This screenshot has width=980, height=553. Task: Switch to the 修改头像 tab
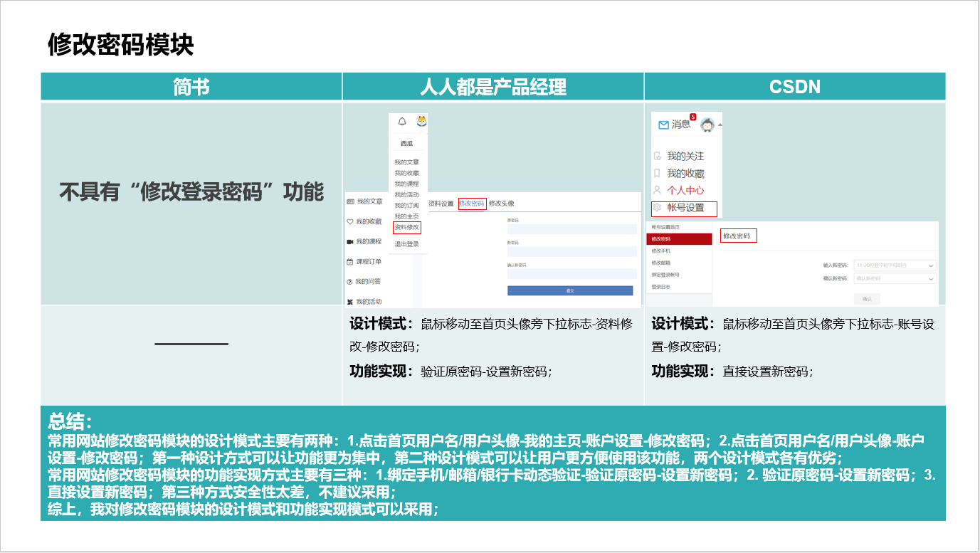(502, 204)
